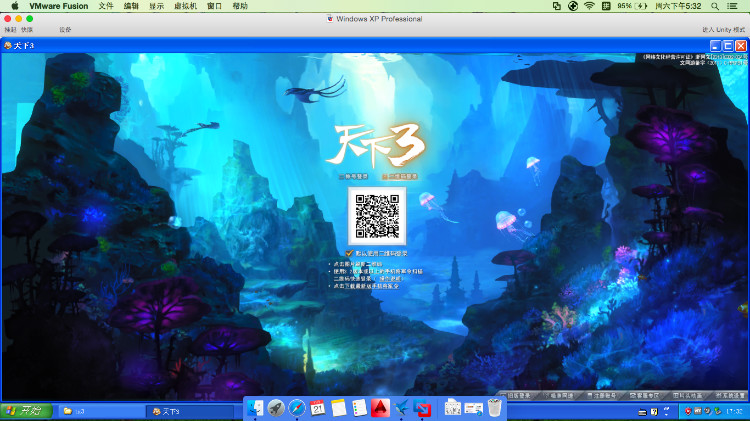Click 天下3 icon in game title bar
The image size is (750, 421).
point(8,45)
